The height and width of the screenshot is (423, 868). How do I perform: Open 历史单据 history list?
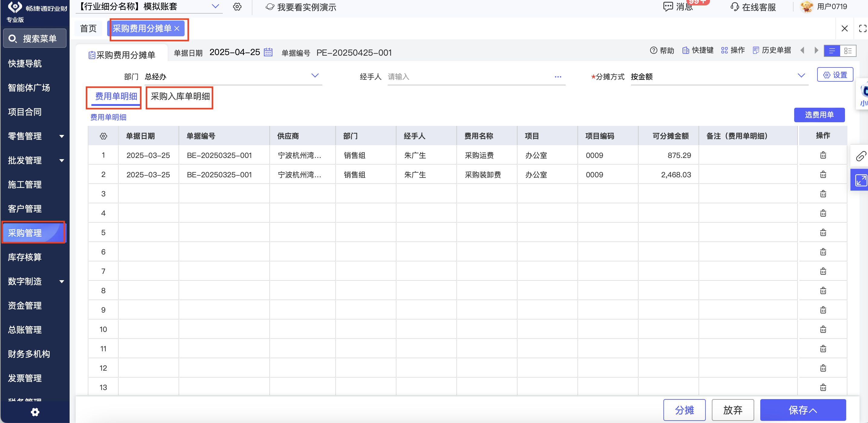(772, 51)
